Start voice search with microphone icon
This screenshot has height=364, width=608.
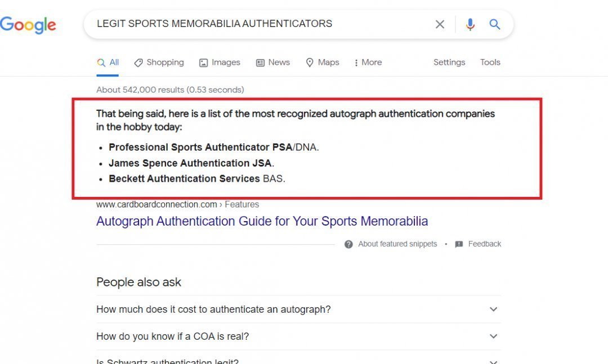click(x=470, y=24)
